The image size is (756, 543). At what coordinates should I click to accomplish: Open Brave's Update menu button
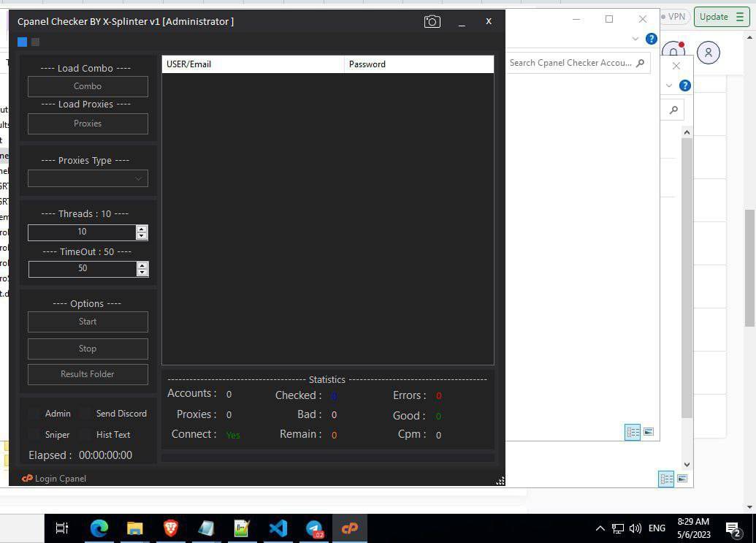coord(722,17)
